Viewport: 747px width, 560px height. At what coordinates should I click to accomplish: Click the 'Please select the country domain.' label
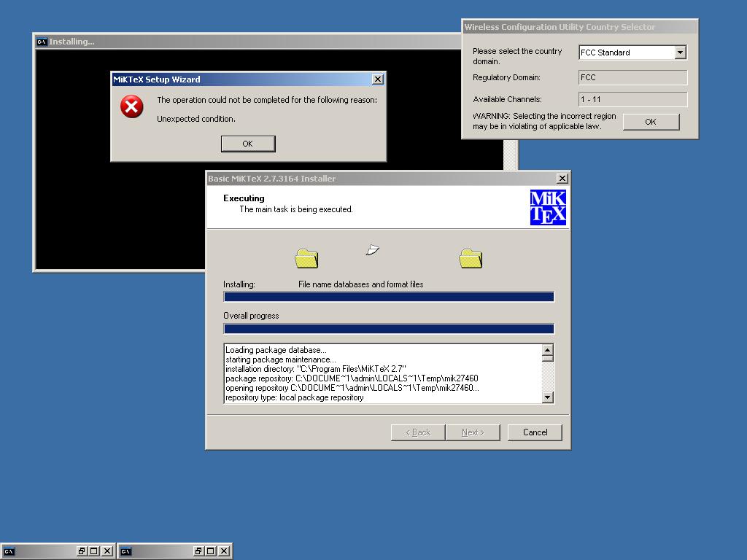point(517,56)
